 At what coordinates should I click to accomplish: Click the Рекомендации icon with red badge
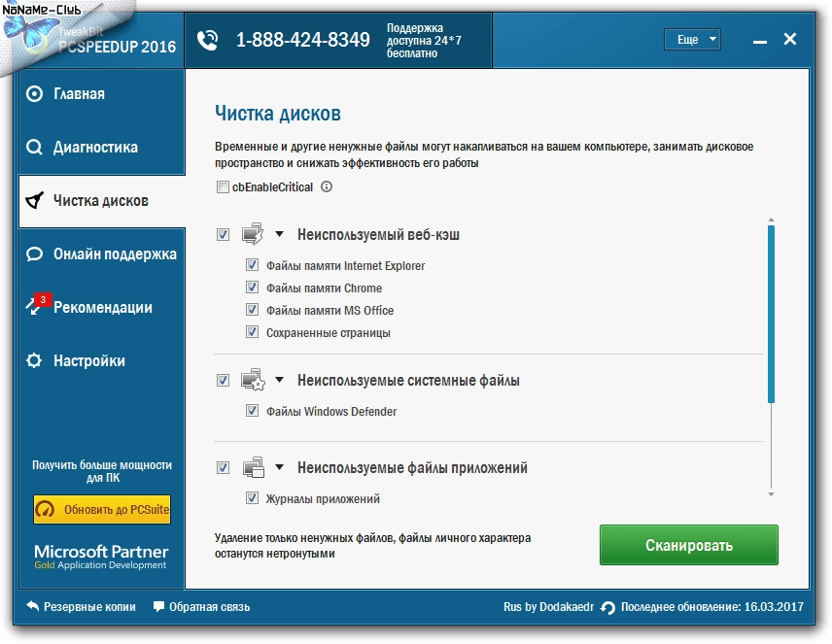click(x=38, y=304)
